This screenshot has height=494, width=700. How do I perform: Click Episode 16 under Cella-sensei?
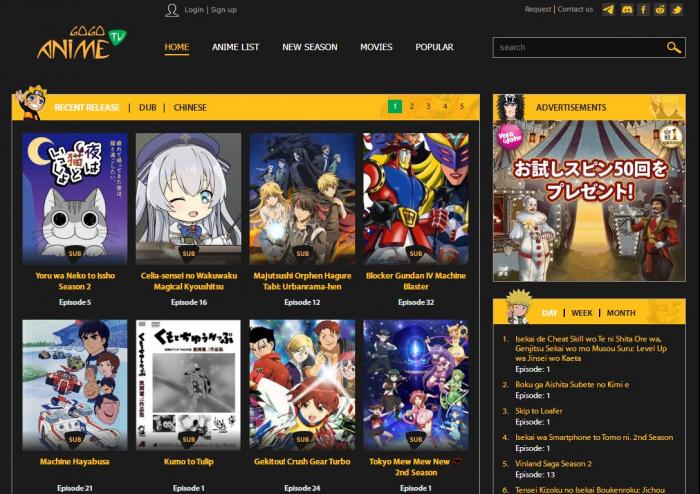click(188, 302)
